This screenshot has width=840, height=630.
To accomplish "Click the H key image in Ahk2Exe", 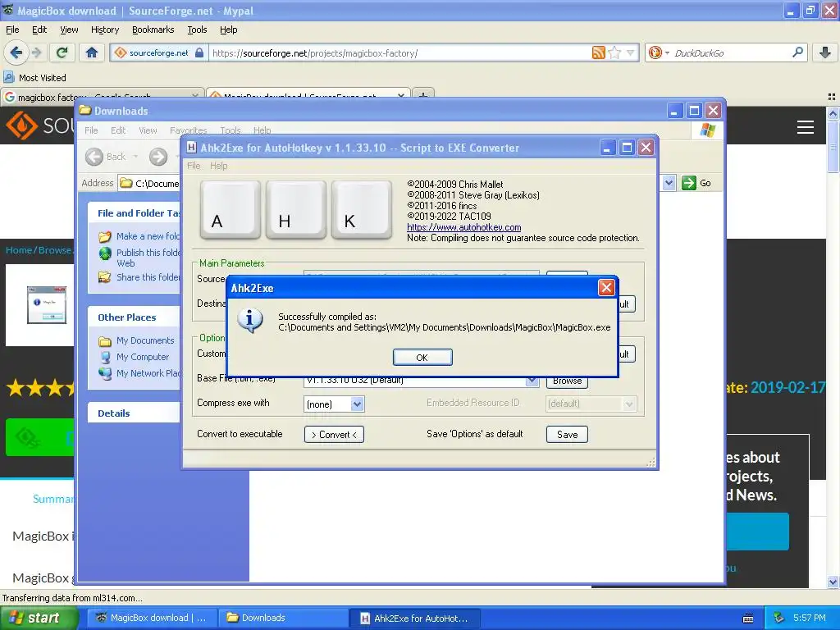I will coord(295,209).
